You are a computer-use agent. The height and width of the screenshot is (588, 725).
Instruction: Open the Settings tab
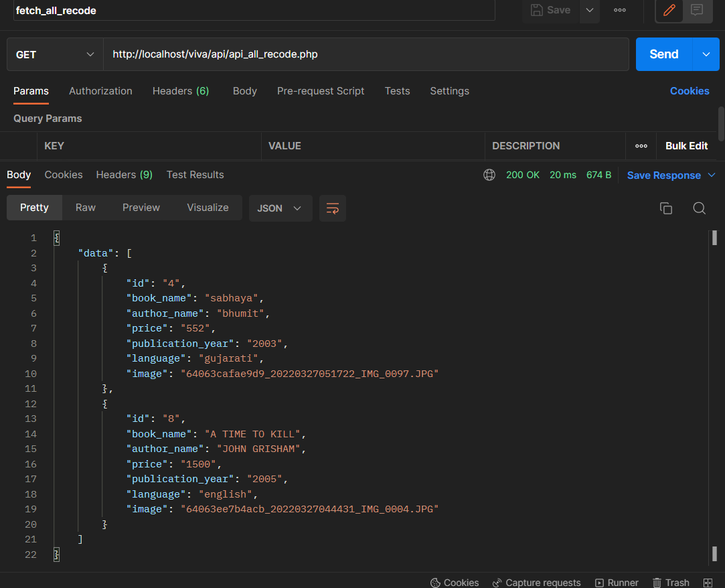point(449,91)
